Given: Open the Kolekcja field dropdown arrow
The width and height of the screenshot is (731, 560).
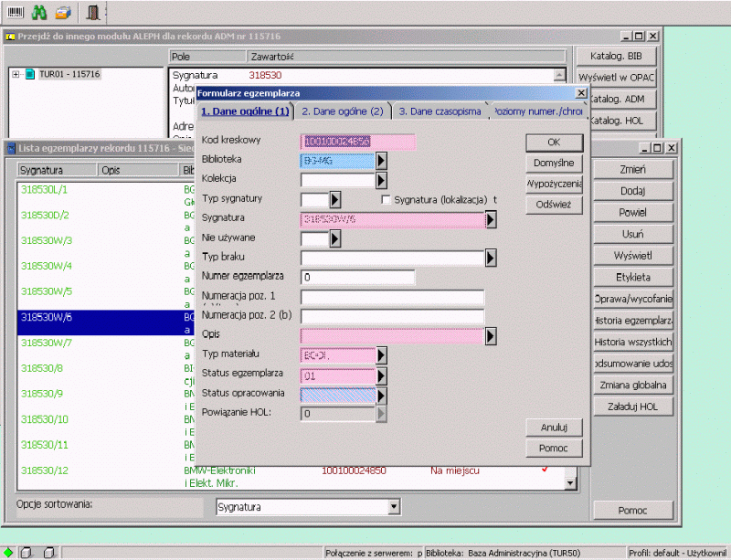Looking at the screenshot, I should pos(381,180).
